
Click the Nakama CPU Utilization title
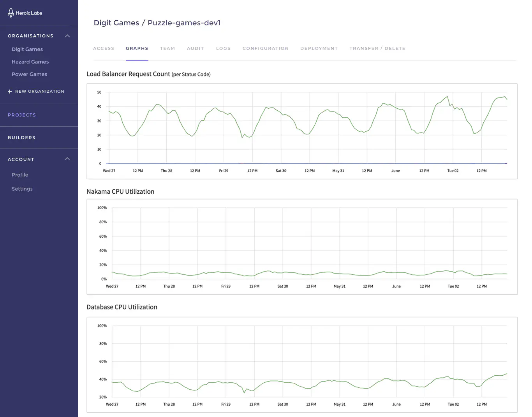point(120,191)
